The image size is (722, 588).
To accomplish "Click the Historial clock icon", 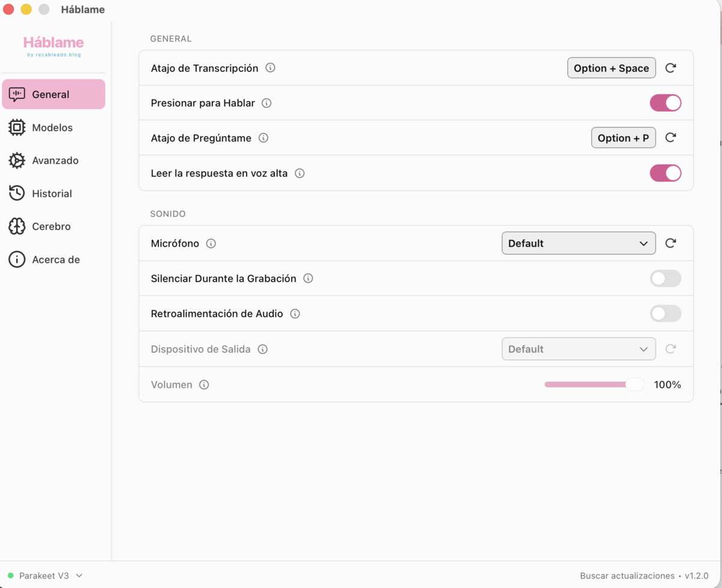I will (x=17, y=193).
